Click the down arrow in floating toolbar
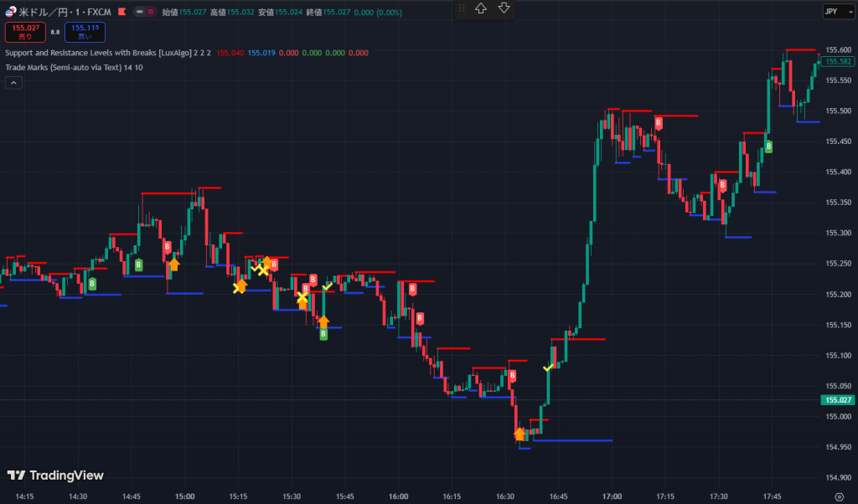Viewport: 858px width, 504px height. [x=504, y=8]
